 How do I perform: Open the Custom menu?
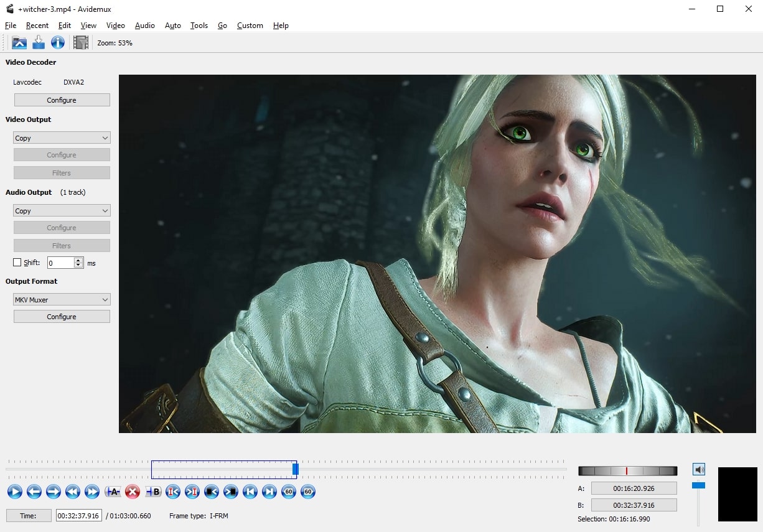[250, 26]
